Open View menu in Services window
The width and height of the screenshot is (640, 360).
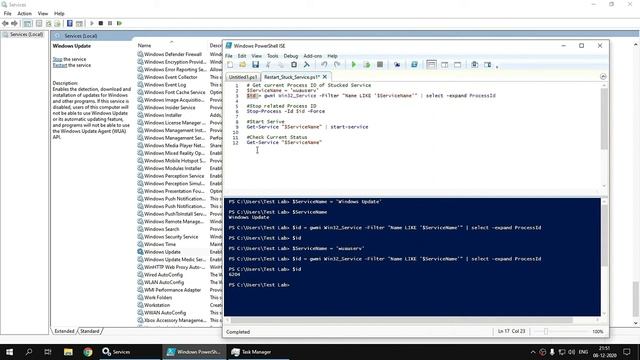(43, 13)
